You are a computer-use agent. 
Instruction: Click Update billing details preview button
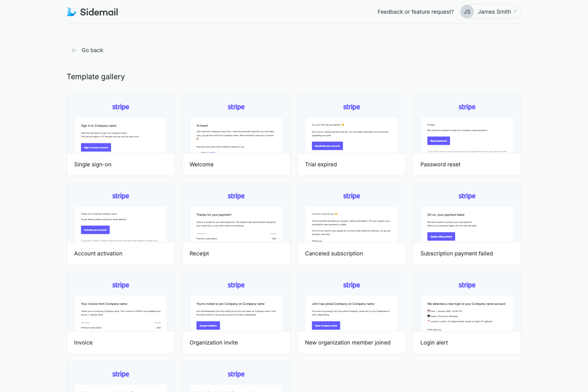[x=441, y=237]
